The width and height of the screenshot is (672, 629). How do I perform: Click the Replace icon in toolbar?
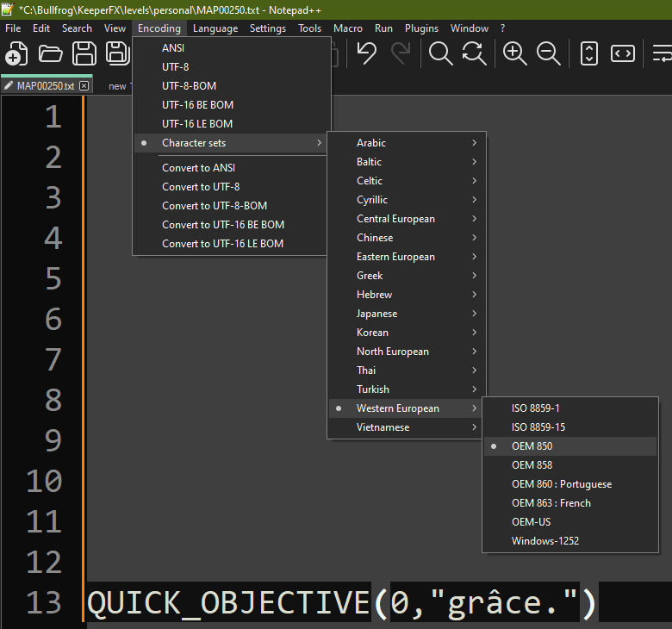474,54
